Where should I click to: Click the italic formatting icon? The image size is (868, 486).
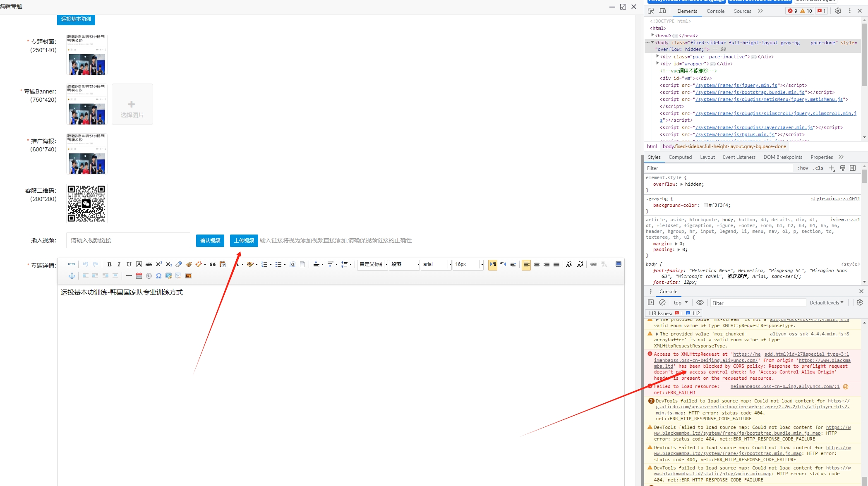(x=119, y=264)
